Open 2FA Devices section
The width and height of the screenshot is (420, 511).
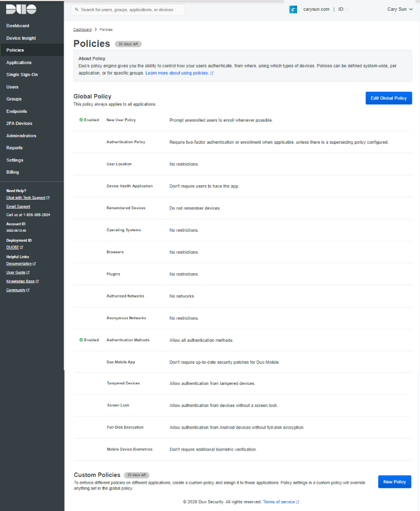coord(19,123)
